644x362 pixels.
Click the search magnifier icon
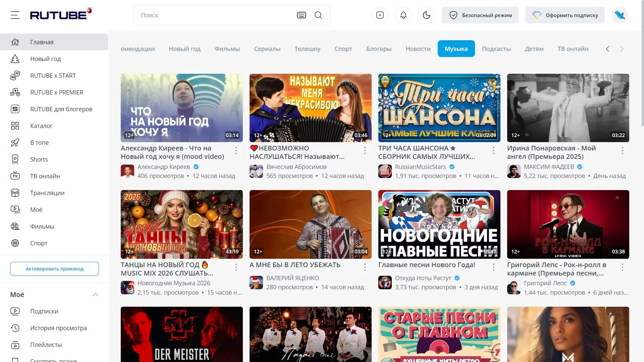[318, 15]
